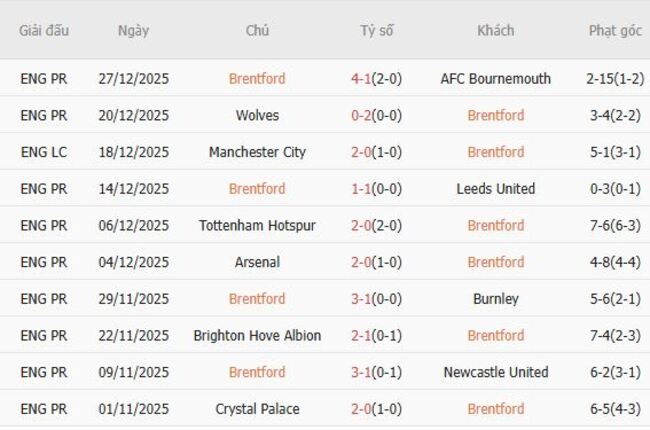Click the Ngày column header
Screen dimensions: 650x430
(x=133, y=30)
